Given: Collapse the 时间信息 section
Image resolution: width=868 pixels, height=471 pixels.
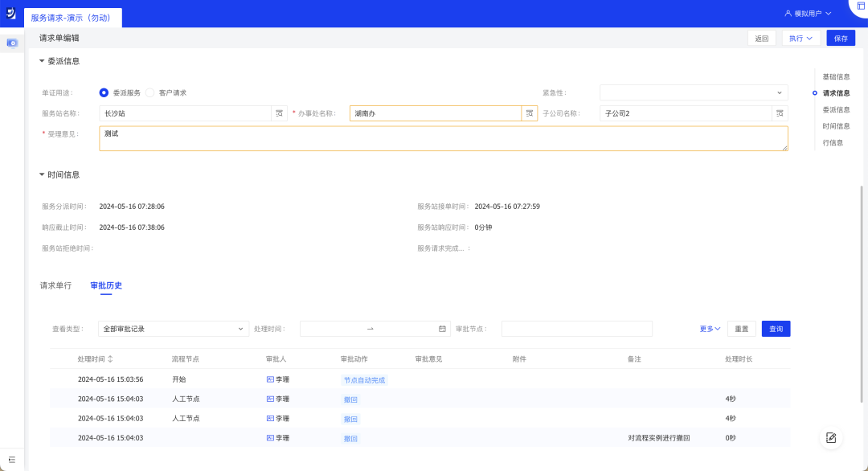Looking at the screenshot, I should tap(43, 174).
